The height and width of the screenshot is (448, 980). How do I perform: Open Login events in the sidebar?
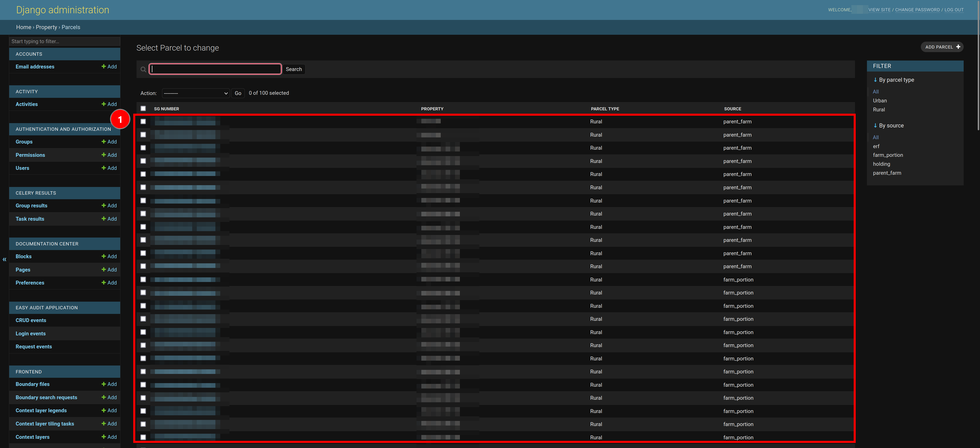(30, 333)
